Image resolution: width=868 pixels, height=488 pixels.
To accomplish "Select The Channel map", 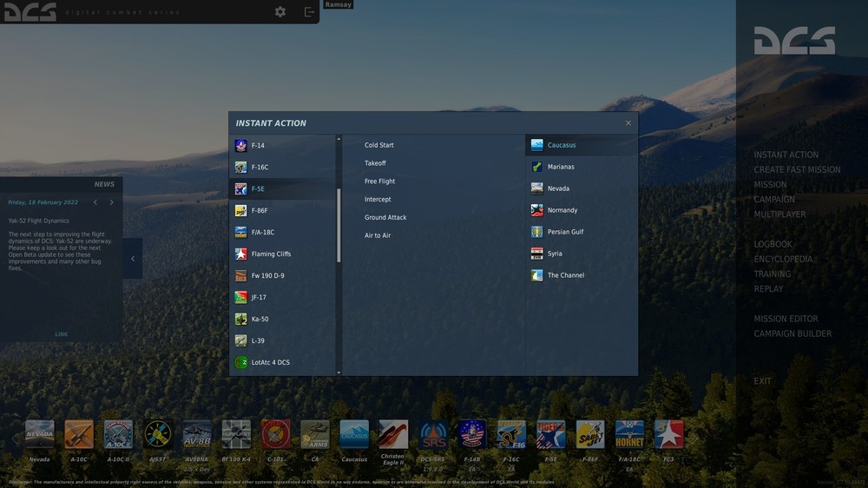I will (582, 274).
